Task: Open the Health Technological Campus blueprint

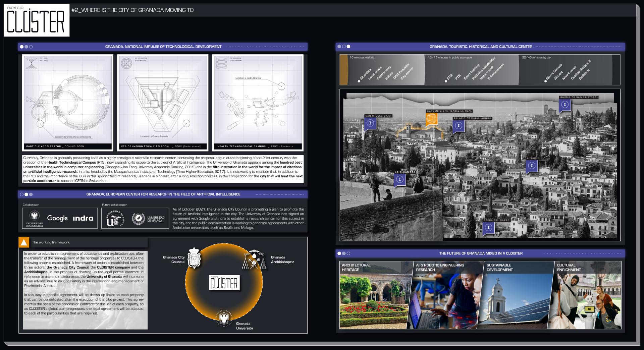Action: coord(258,103)
